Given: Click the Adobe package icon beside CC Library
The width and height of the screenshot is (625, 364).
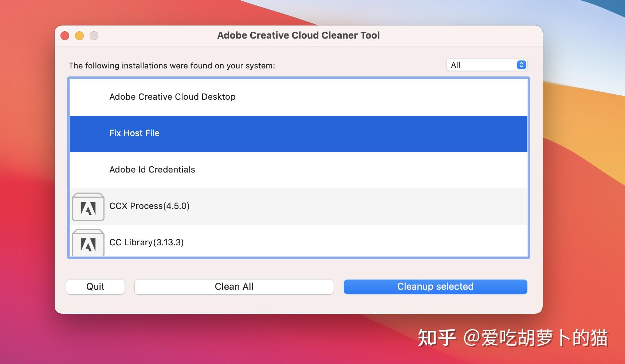Looking at the screenshot, I should [x=88, y=242].
